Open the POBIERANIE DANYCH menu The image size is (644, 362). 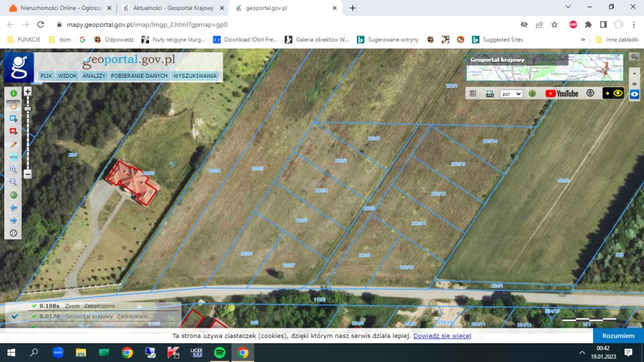[139, 76]
